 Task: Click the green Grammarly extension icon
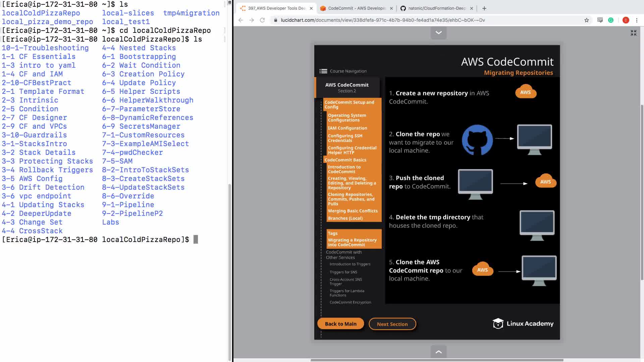click(x=611, y=20)
